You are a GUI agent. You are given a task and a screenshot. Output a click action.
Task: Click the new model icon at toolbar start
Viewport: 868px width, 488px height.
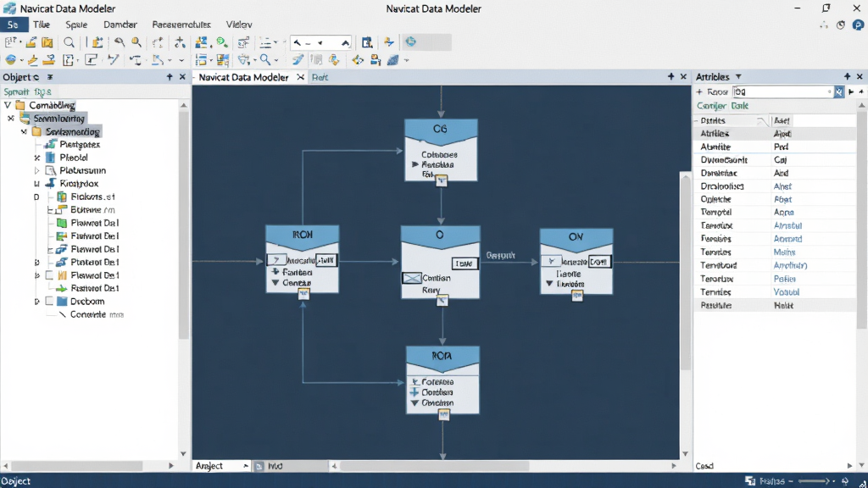tap(10, 42)
